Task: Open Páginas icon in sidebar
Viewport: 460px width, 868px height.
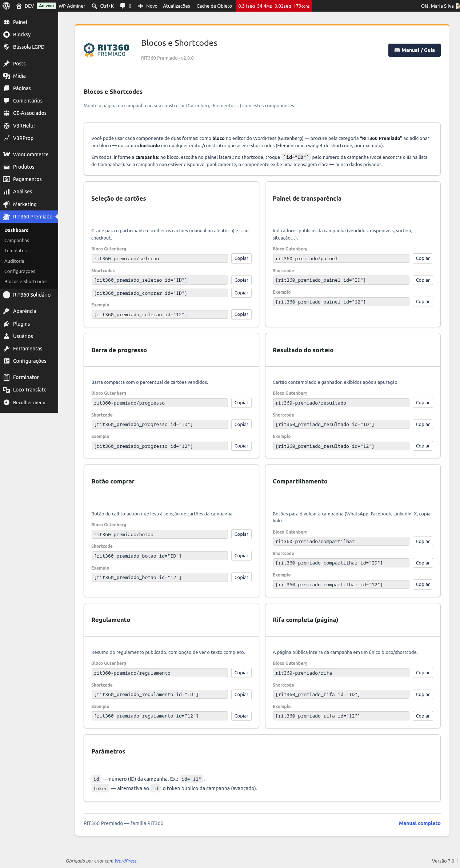Action: (x=7, y=88)
